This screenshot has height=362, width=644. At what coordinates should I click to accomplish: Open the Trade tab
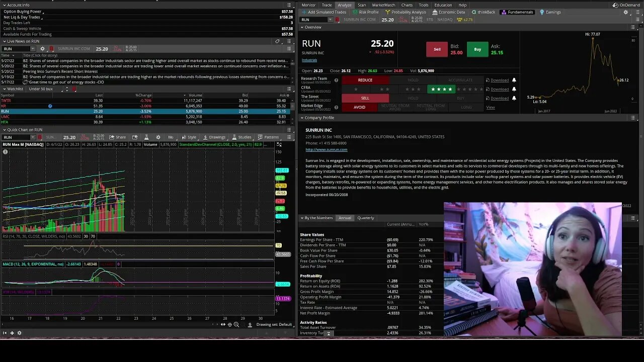pos(327,5)
